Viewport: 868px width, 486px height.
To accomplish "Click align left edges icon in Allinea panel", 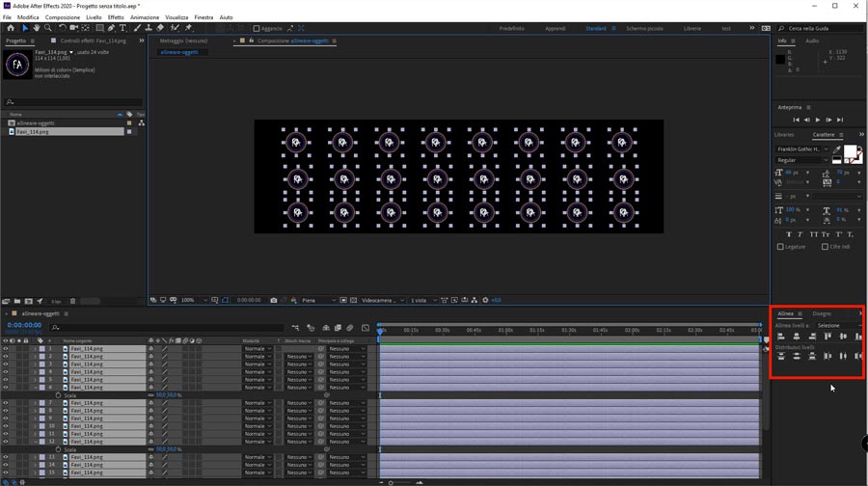I will 781,336.
